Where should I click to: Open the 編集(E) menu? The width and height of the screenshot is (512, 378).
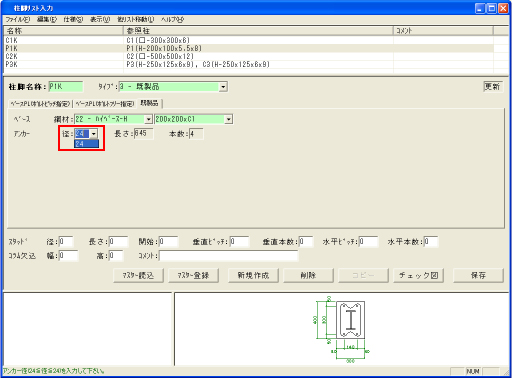click(x=47, y=19)
